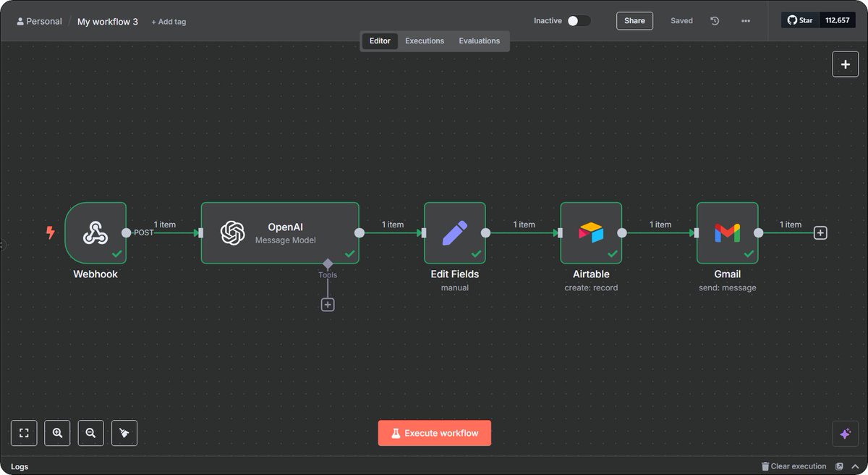This screenshot has height=475, width=868.
Task: Open the Edit Fields pencil node
Action: [455, 233]
